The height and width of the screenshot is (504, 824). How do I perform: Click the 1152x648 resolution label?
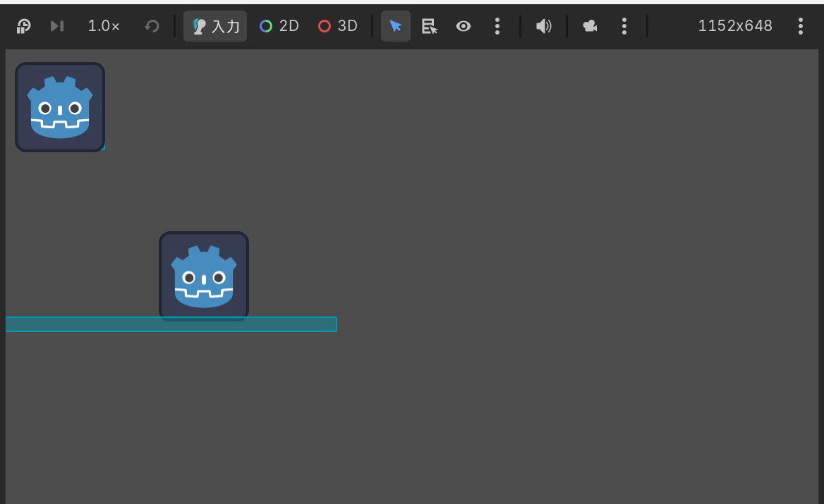click(734, 25)
